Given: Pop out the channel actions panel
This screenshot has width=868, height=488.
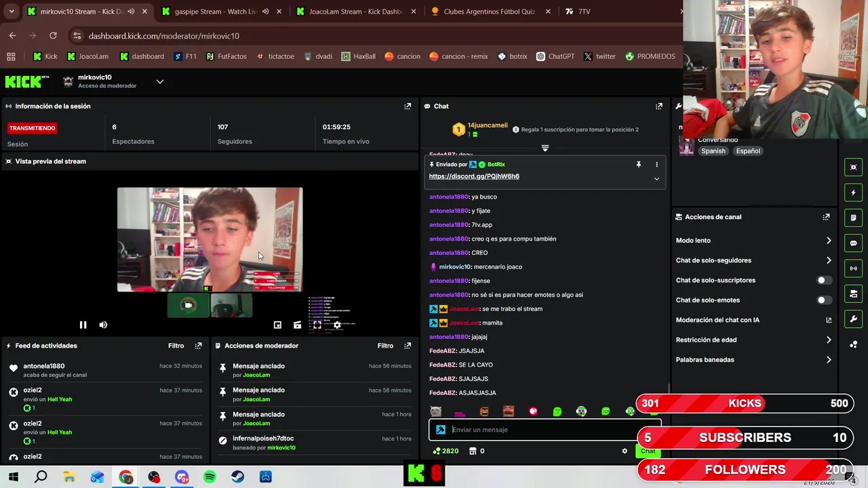Looking at the screenshot, I should pos(826,217).
